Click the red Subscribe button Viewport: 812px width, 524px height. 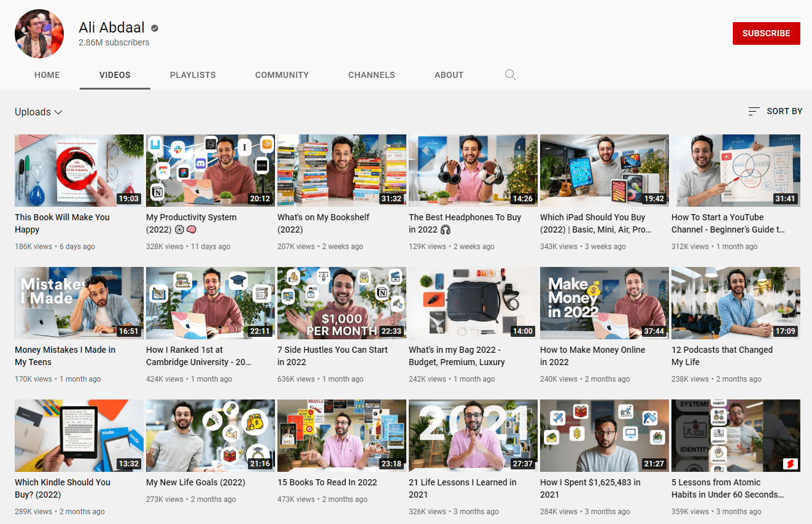(766, 34)
